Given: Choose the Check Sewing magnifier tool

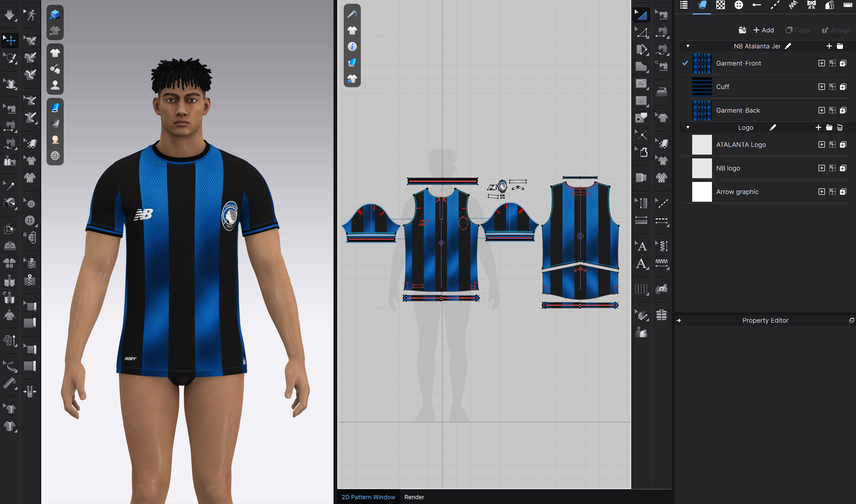Looking at the screenshot, I should click(661, 66).
